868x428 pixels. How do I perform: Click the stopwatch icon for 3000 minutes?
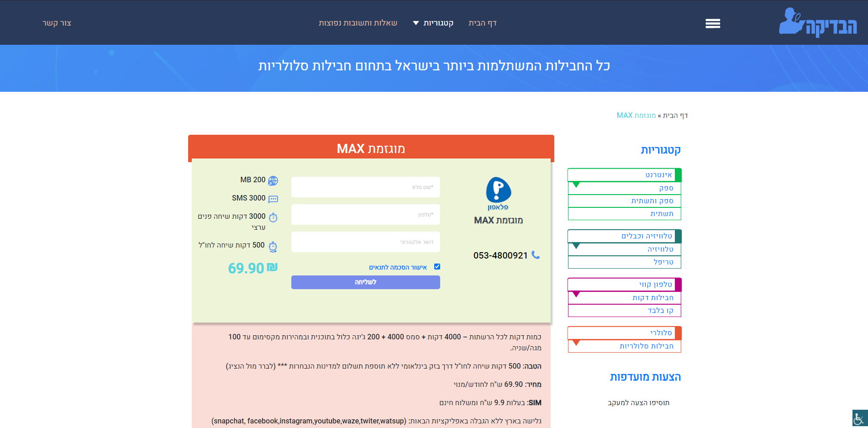(273, 217)
